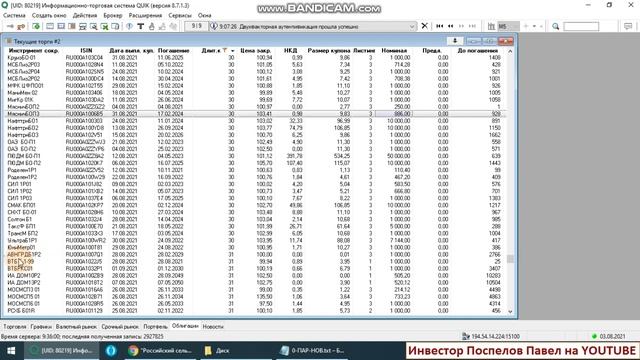Click the jump-to-last message arrow icon

472,26
